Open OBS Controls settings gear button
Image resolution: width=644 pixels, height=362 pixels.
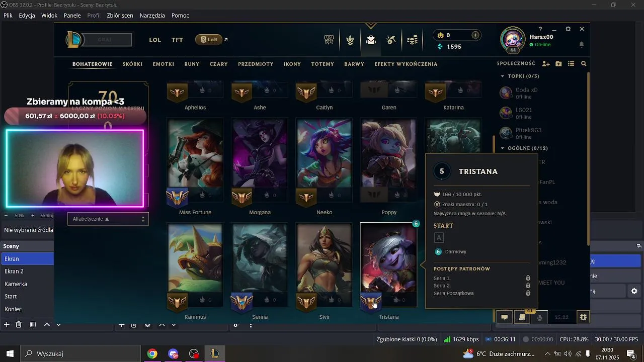[x=634, y=291]
